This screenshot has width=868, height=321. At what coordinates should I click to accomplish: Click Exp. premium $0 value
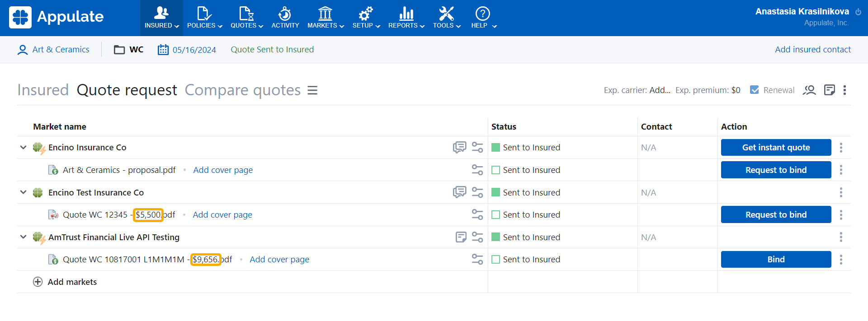(736, 90)
